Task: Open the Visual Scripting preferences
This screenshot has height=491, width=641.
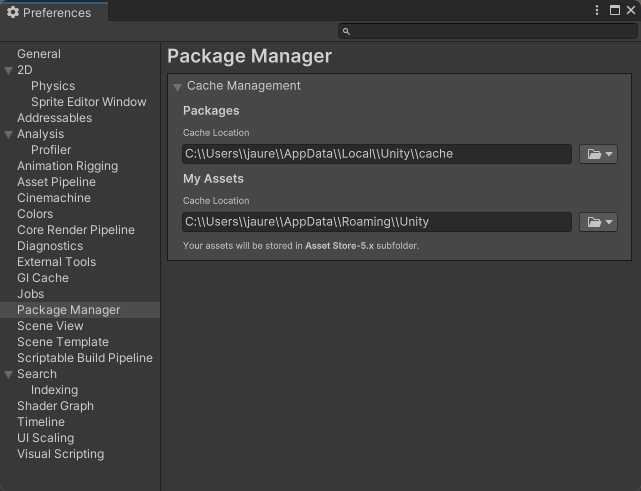Action: 60,454
